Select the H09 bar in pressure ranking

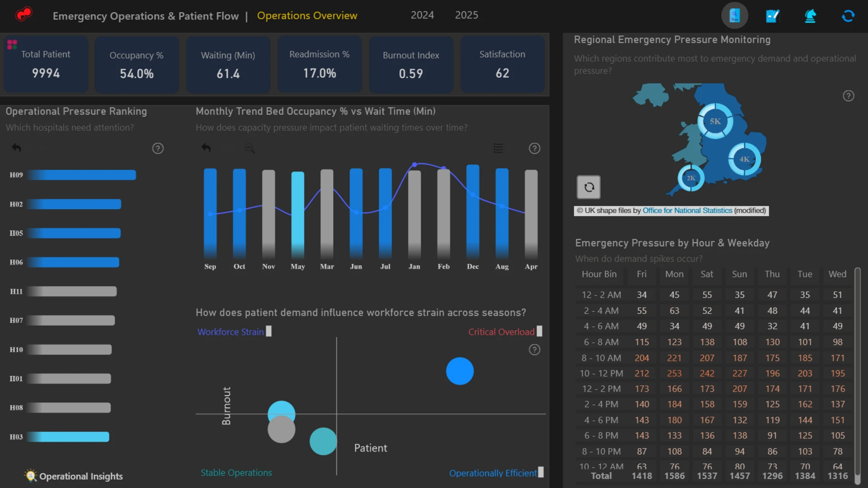point(81,175)
